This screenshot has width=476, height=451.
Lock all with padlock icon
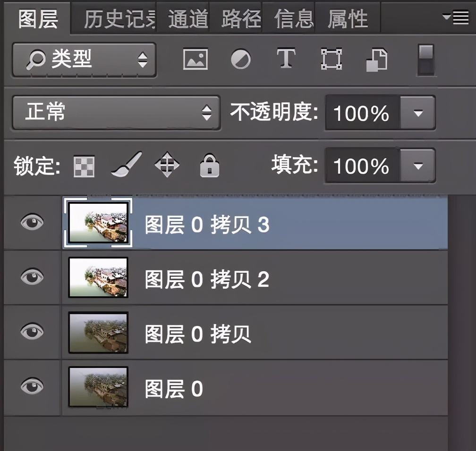click(210, 165)
